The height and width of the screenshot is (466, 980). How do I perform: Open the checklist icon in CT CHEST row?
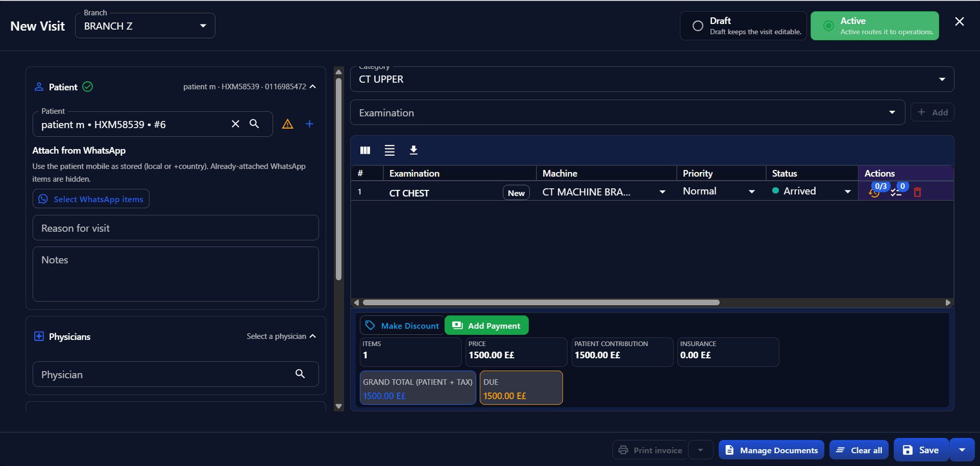pyautogui.click(x=896, y=193)
